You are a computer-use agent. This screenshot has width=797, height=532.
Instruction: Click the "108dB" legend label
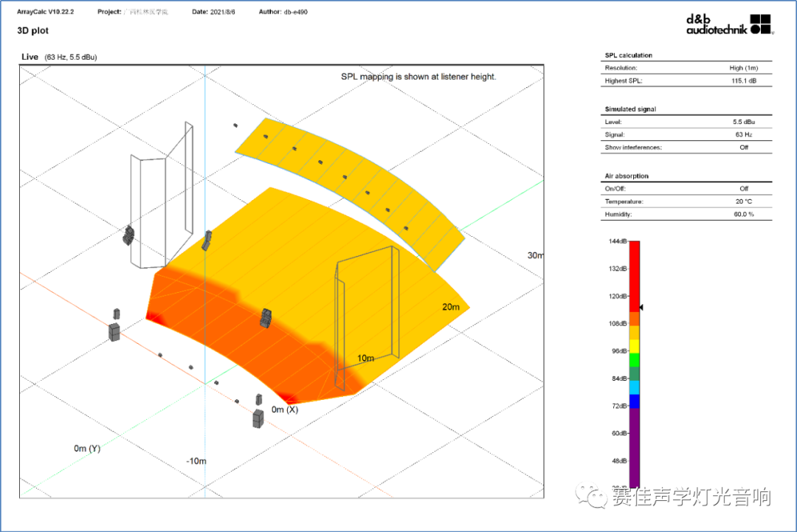click(x=618, y=324)
